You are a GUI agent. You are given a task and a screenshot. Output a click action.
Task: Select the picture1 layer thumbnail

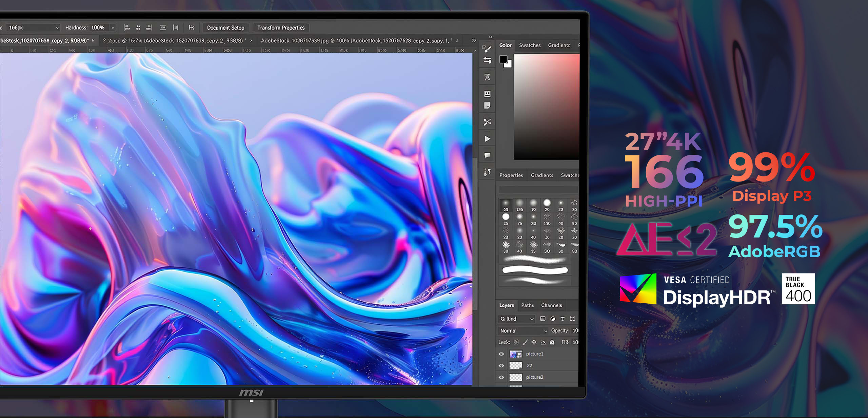point(516,354)
